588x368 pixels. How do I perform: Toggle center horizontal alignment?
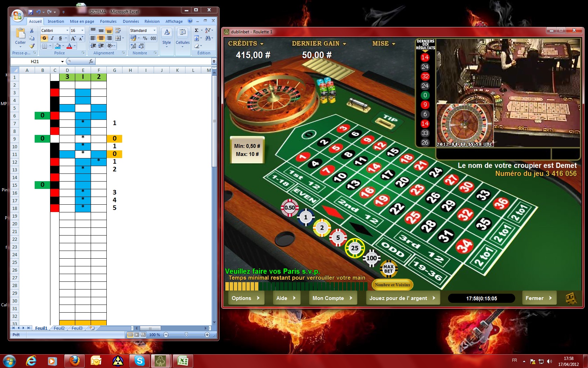click(x=101, y=38)
